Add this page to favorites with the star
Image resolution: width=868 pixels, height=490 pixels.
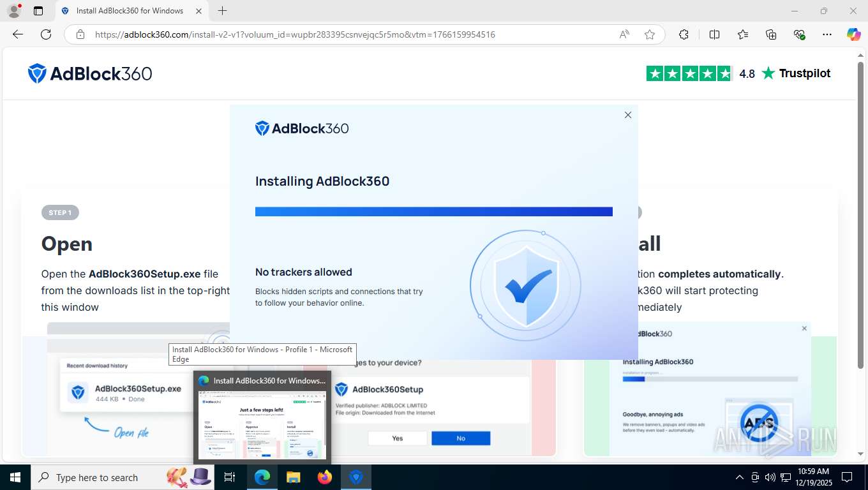(650, 34)
